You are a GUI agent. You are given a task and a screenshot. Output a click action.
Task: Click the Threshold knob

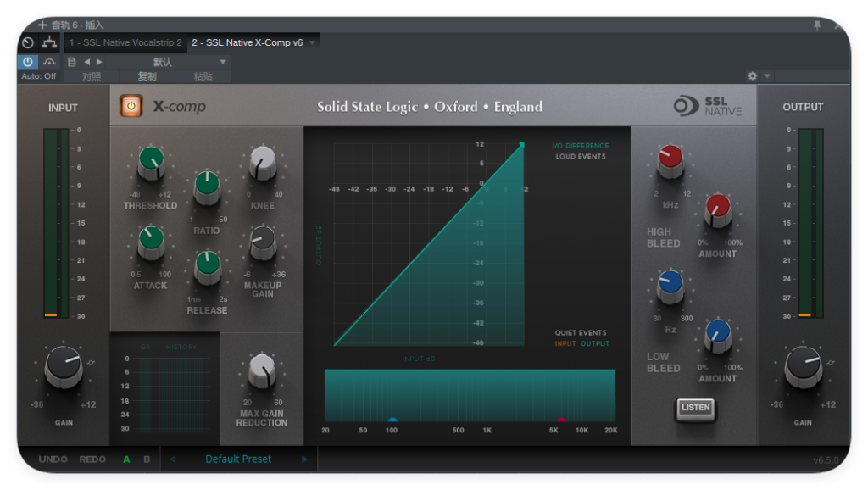(151, 162)
